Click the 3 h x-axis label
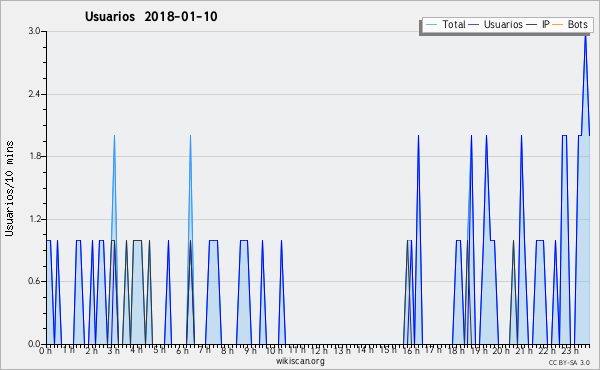 pos(114,350)
